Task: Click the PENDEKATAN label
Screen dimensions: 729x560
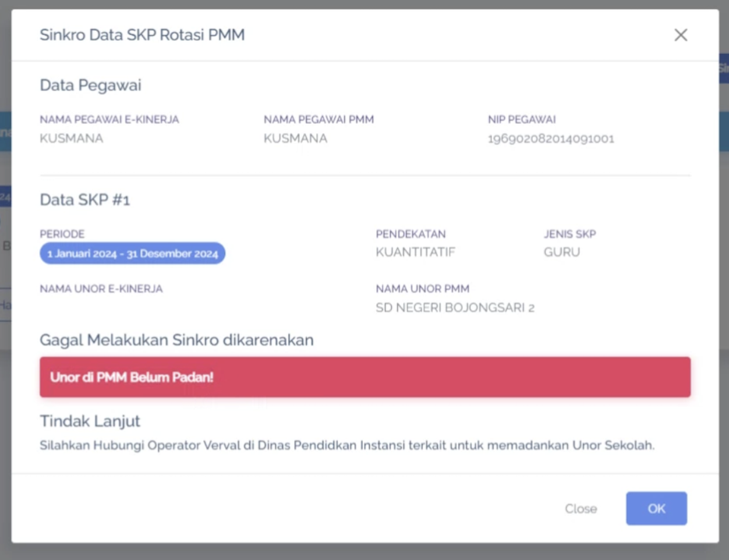Action: [410, 234]
